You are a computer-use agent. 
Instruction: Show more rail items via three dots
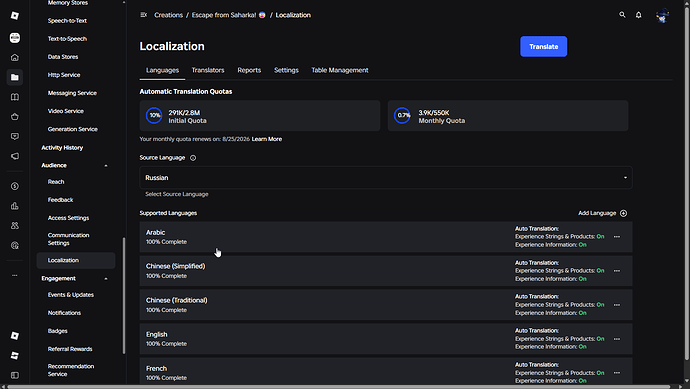click(15, 275)
